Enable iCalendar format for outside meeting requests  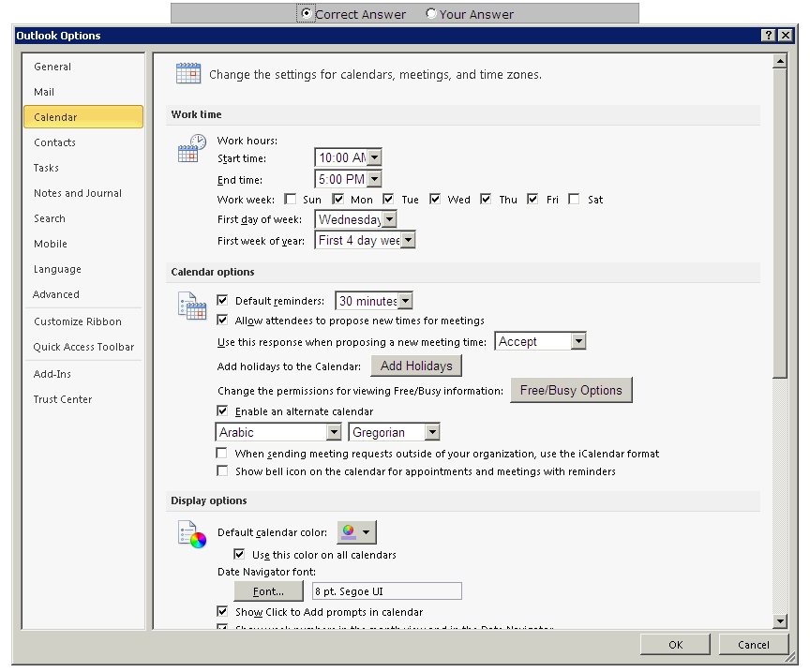[x=222, y=454]
